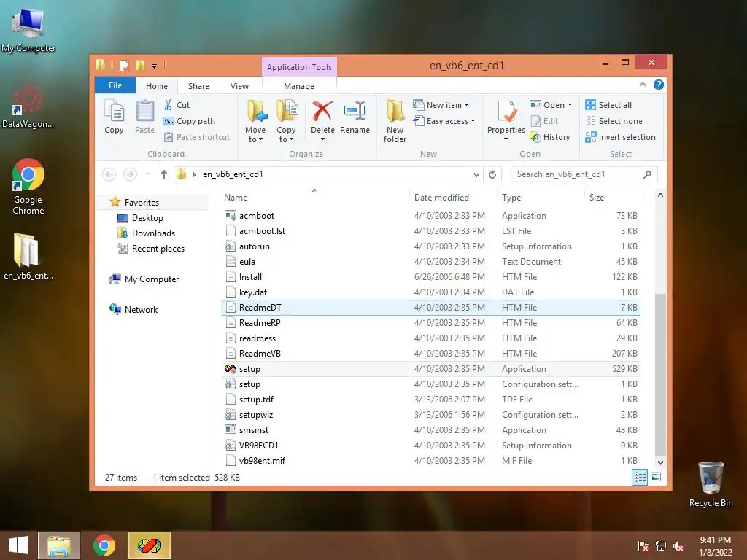
Task: Open the Properties dropdown arrow
Action: click(x=506, y=139)
